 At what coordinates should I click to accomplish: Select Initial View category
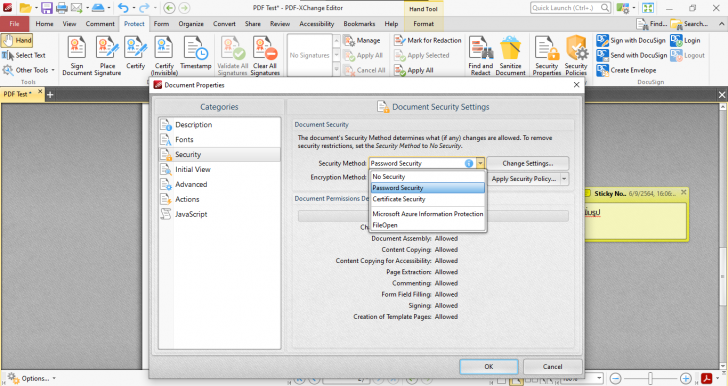coord(220,169)
